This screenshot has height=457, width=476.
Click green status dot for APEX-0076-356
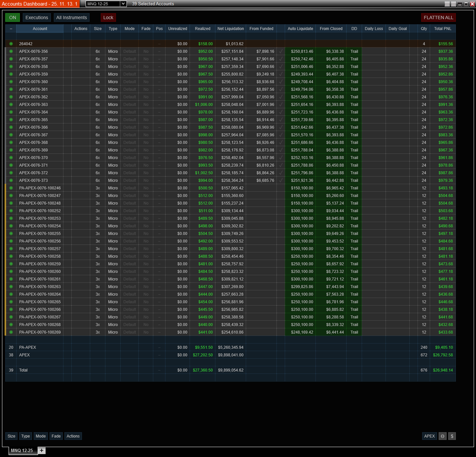point(11,52)
